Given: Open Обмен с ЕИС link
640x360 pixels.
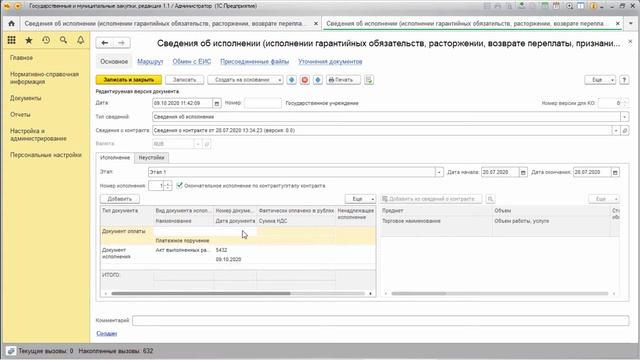Looking at the screenshot, I should pos(192,62).
